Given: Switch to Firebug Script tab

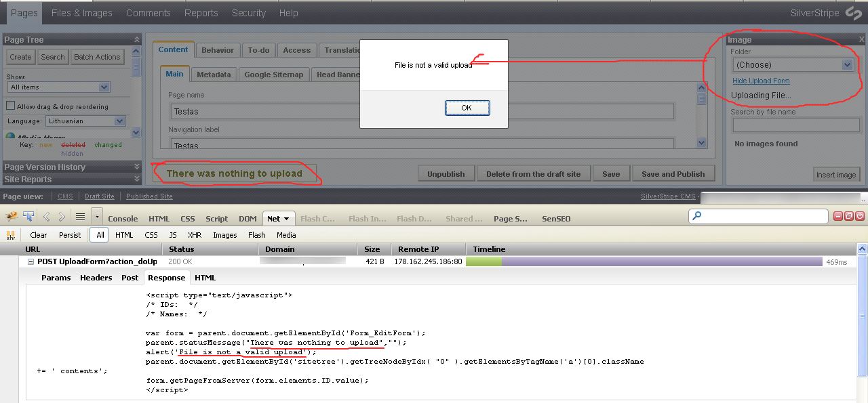Looking at the screenshot, I should click(216, 219).
